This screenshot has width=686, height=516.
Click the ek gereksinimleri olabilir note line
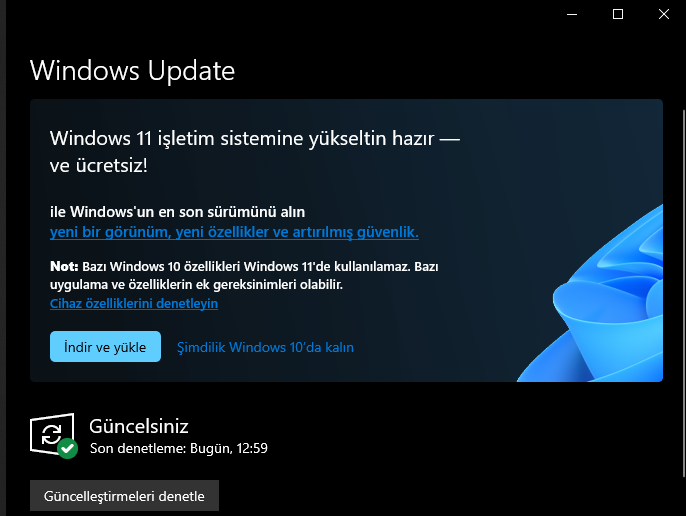coord(196,284)
